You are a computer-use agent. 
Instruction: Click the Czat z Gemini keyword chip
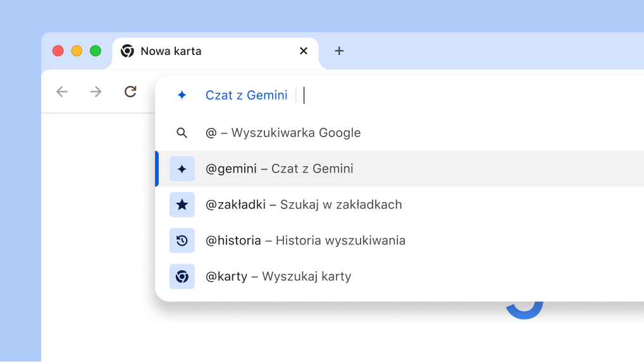click(x=247, y=95)
